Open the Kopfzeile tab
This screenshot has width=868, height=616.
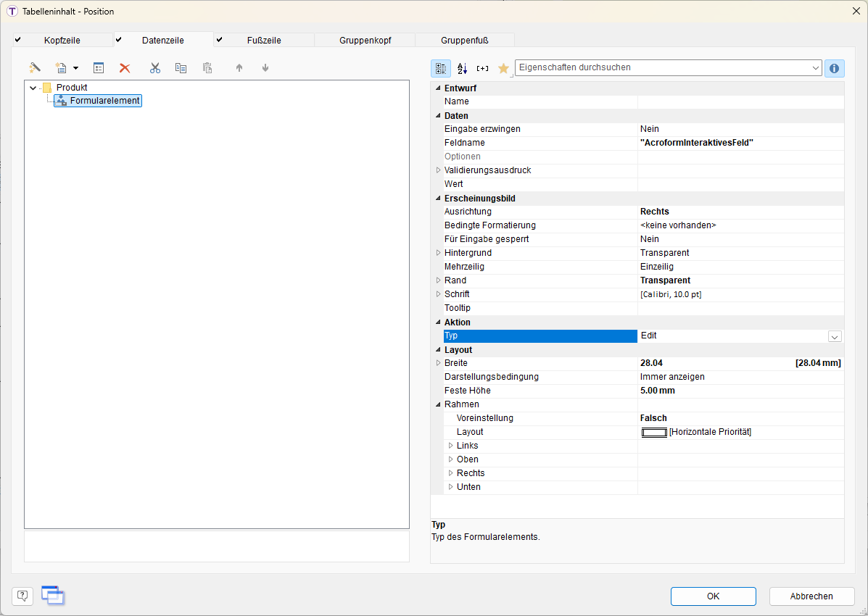[x=62, y=41]
